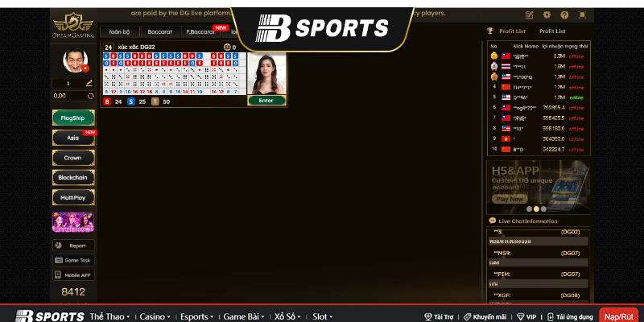
Task: Click the tan T statistic badge
Action: (155, 101)
